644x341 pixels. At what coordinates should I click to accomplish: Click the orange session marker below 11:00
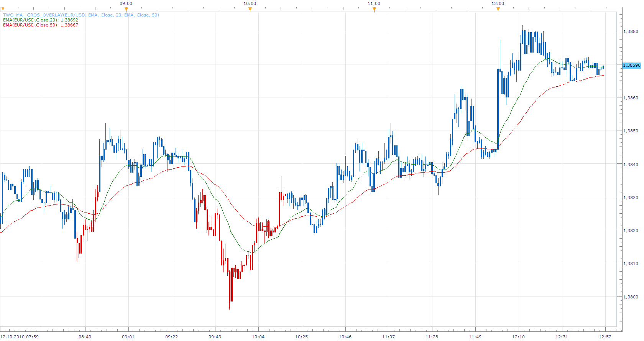tap(374, 9)
